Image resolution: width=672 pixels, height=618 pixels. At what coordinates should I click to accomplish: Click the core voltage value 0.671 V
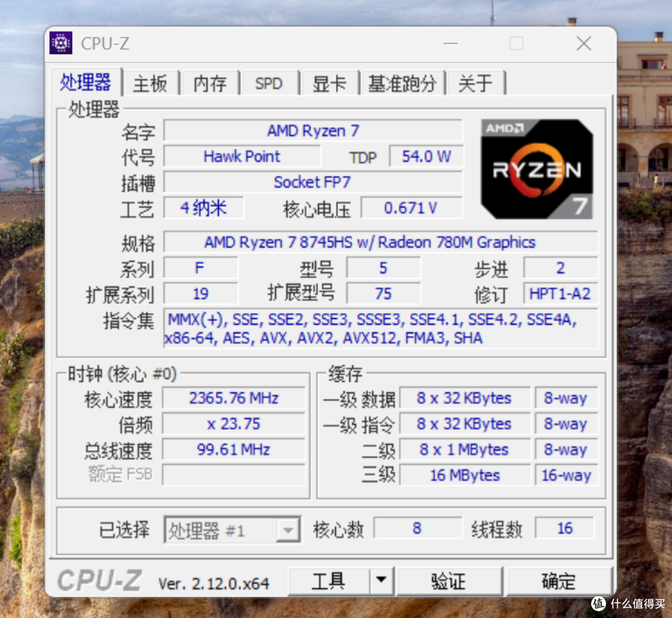411,208
